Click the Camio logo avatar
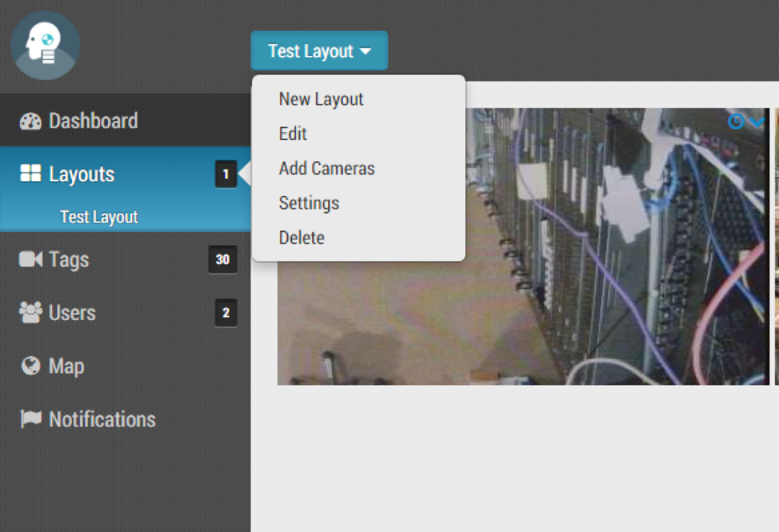This screenshot has height=532, width=779. (x=44, y=45)
